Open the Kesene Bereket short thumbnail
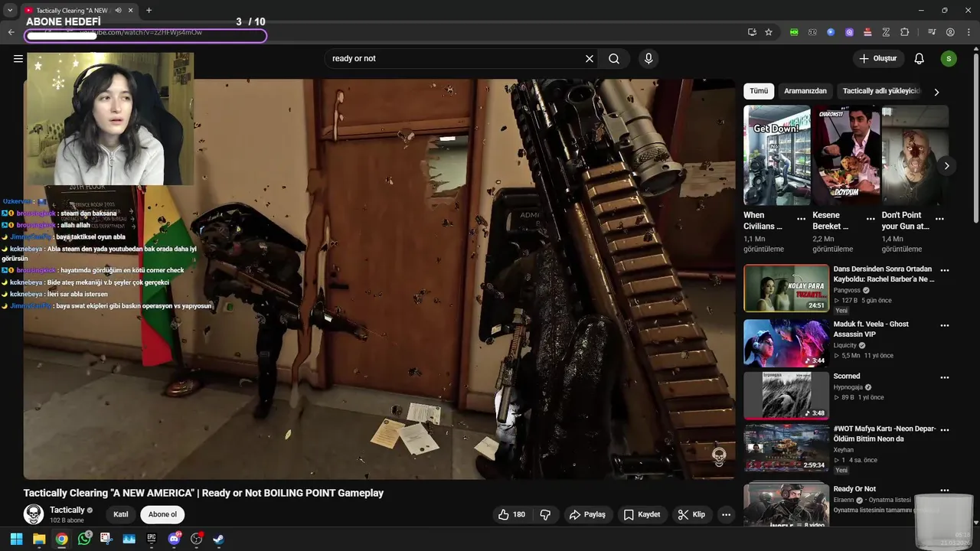The height and width of the screenshot is (551, 980). (846, 155)
